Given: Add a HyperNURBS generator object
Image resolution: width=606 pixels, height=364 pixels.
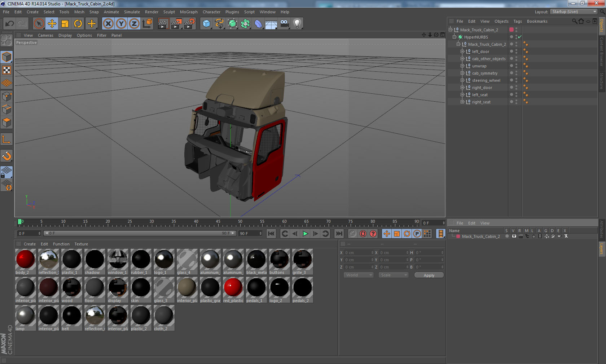Looking at the screenshot, I should [232, 24].
